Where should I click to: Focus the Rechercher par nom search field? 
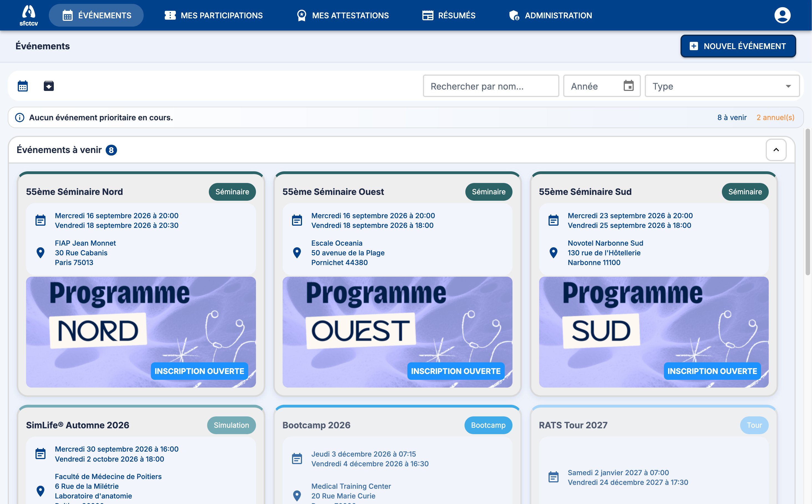pyautogui.click(x=491, y=86)
